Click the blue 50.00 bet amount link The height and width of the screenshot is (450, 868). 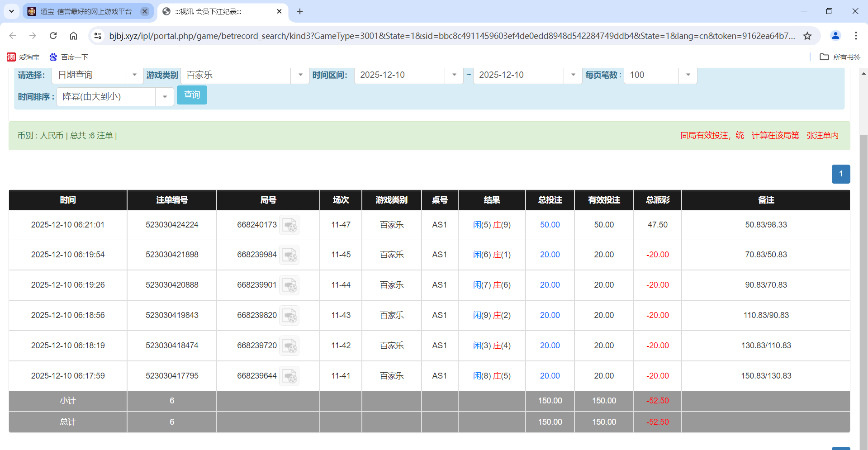pyautogui.click(x=550, y=225)
